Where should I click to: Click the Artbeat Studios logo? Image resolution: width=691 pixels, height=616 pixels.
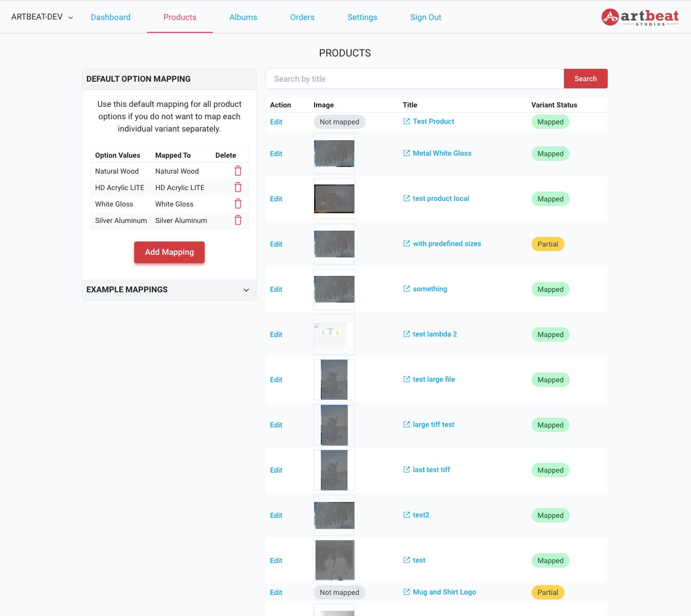[x=640, y=17]
